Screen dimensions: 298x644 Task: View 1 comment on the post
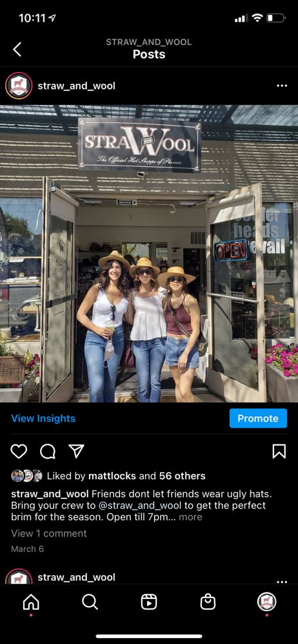tap(49, 533)
